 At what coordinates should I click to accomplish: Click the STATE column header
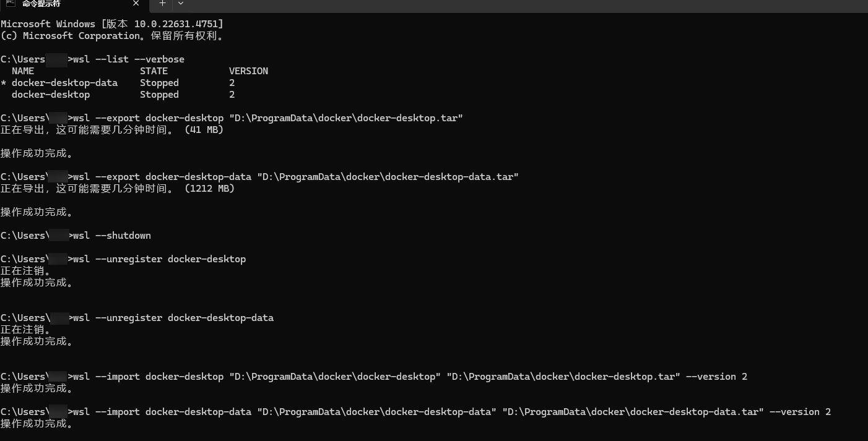click(x=154, y=71)
